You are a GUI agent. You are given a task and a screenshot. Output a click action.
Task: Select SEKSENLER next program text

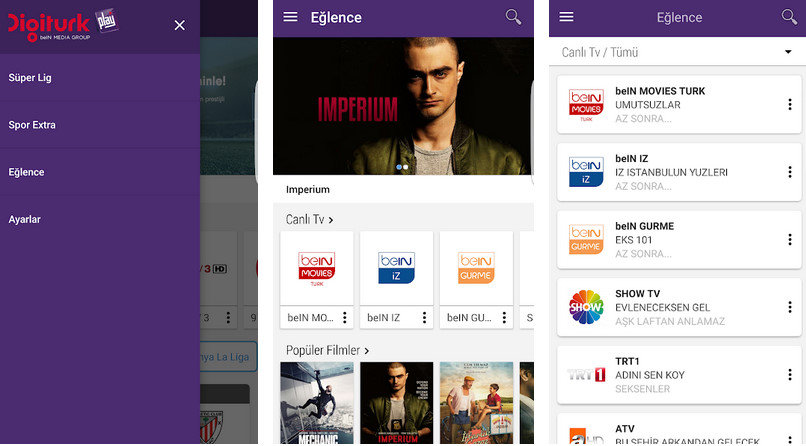tap(643, 389)
